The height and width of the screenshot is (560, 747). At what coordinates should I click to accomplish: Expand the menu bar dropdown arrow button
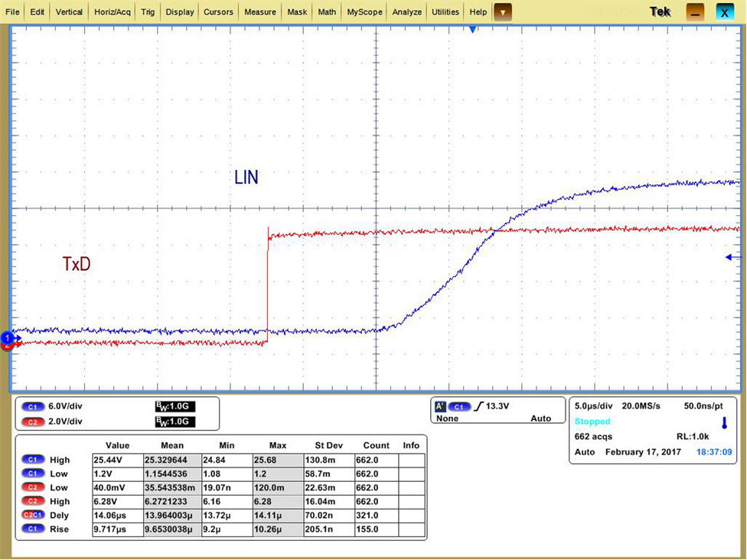(502, 12)
